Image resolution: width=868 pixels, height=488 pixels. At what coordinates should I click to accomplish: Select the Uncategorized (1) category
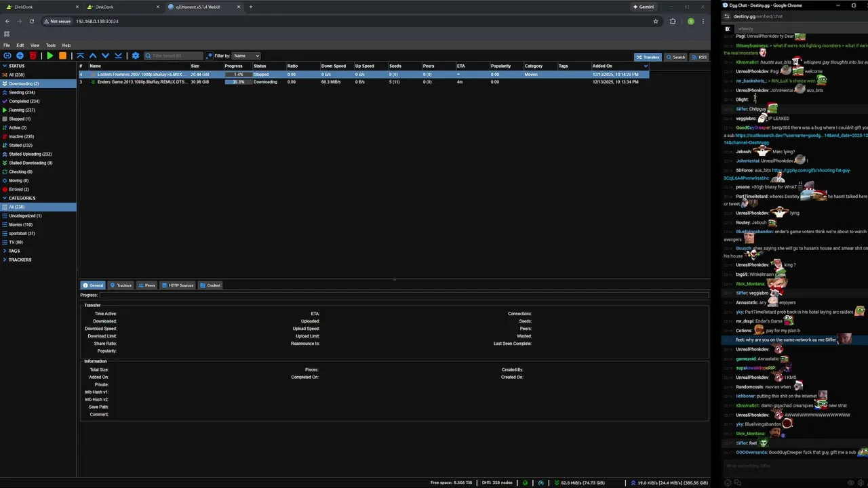38,216
